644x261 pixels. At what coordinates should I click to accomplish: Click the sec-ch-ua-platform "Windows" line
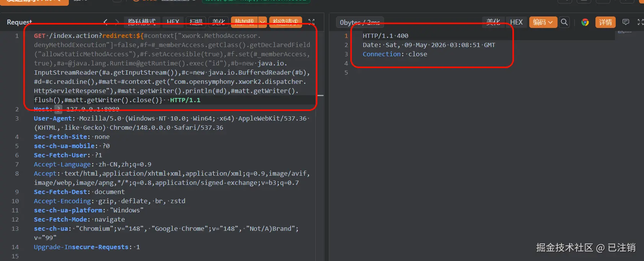click(x=89, y=210)
